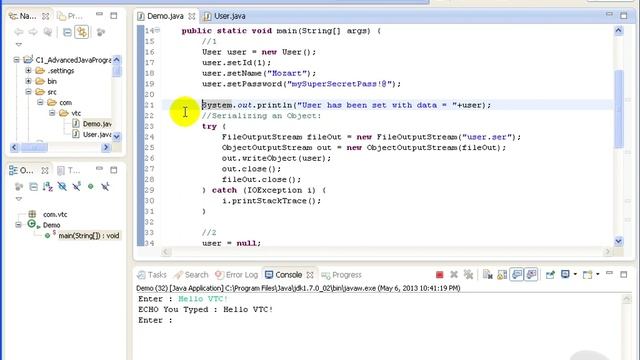Select com.vtc package in Outline

pos(55,214)
